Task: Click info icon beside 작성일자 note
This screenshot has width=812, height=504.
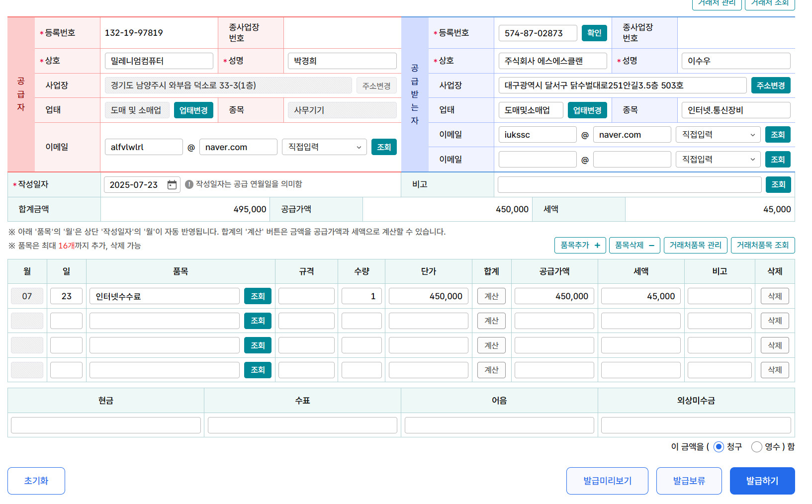Action: (189, 184)
